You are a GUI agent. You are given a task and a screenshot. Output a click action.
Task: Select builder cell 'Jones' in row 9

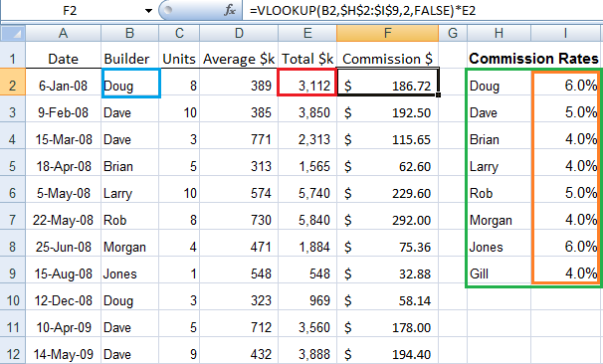(130, 271)
